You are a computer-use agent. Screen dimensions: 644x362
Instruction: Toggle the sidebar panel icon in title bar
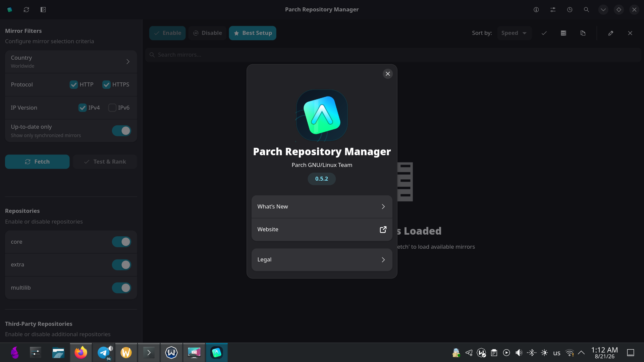(43, 10)
